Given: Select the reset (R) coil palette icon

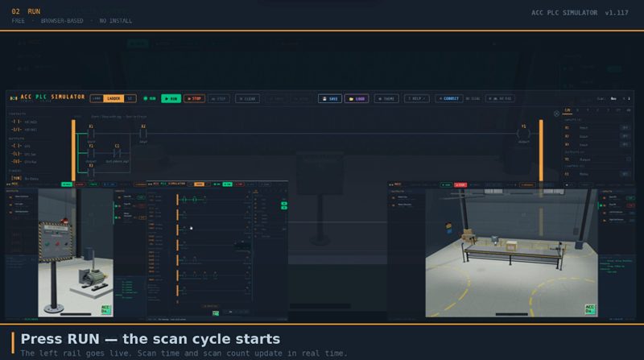Looking at the screenshot, I should [16, 162].
